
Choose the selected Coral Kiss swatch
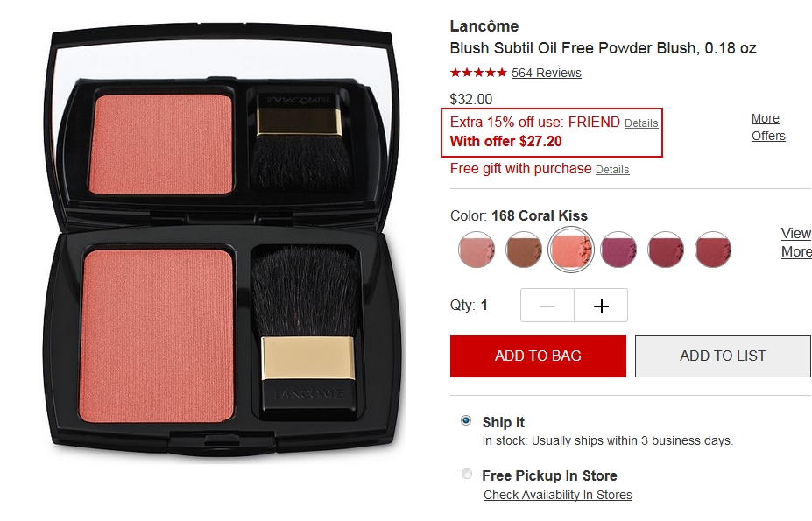571,250
